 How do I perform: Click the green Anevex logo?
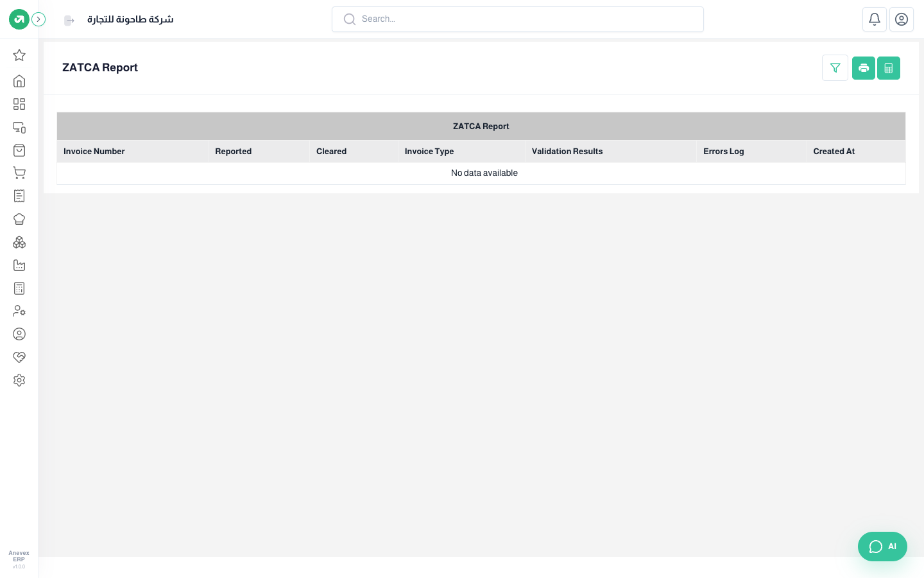(19, 19)
